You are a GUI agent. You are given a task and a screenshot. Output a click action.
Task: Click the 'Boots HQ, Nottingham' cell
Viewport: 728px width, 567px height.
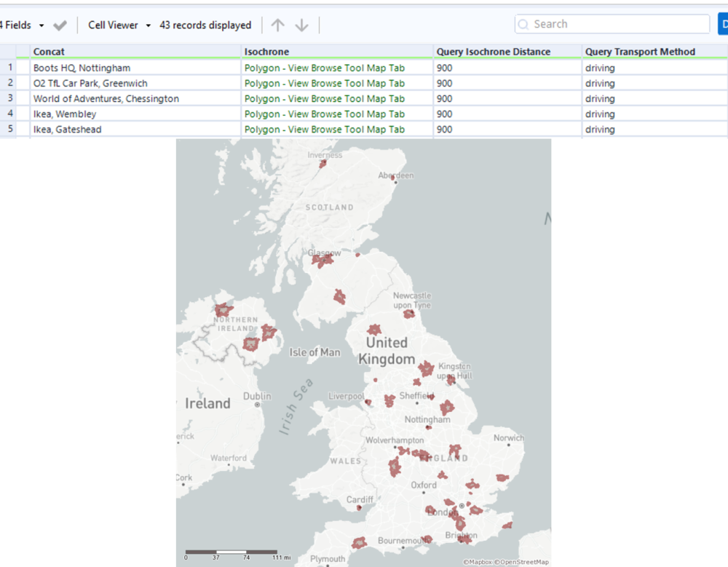click(x=135, y=68)
